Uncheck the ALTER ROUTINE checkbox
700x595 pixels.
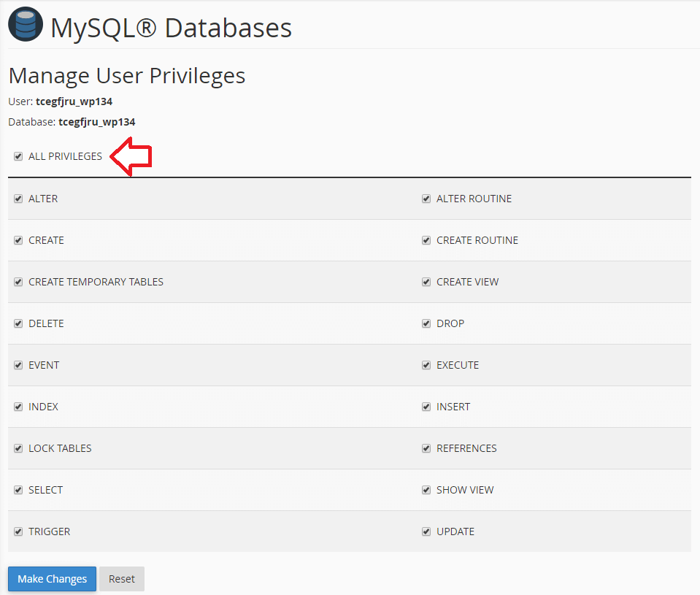(426, 199)
